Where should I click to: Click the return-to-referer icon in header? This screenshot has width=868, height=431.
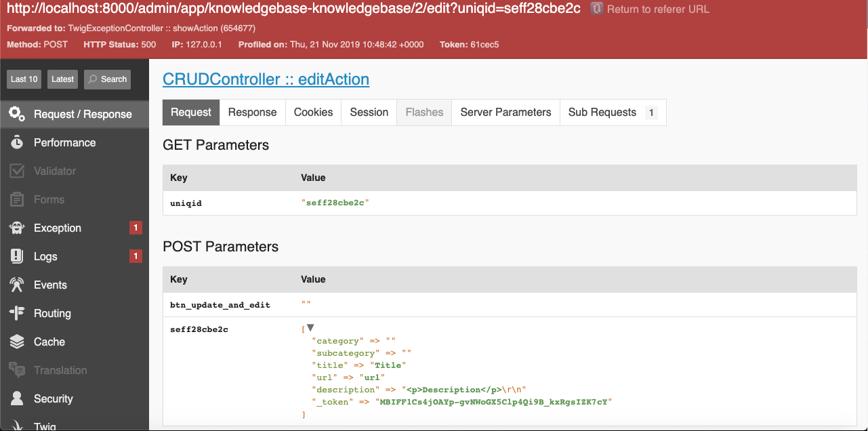597,9
